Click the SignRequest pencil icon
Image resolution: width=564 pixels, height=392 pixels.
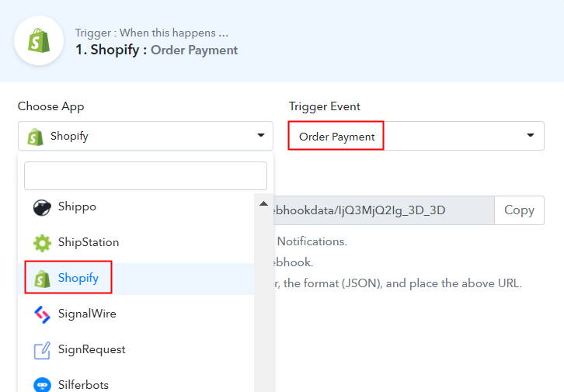42,350
